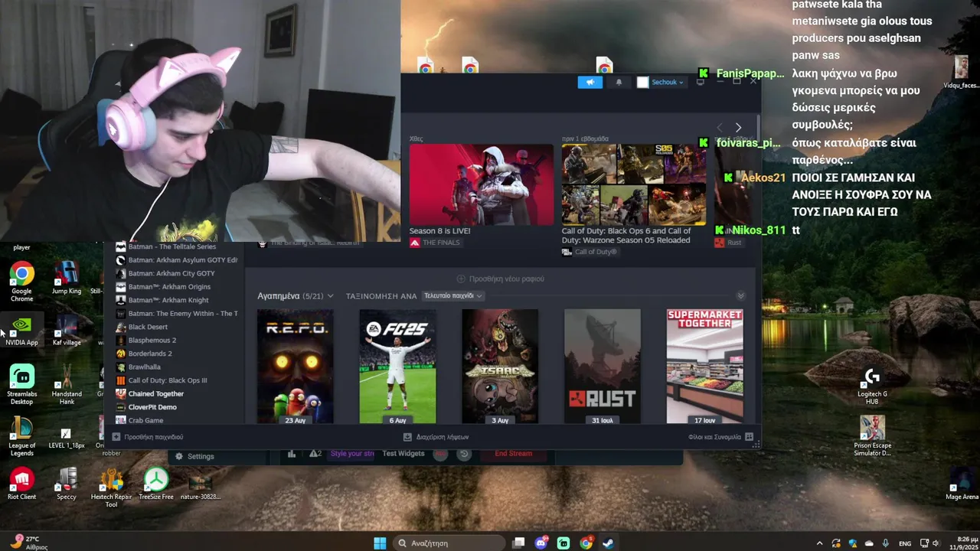The image size is (980, 551).
Task: Open R.E.P.O. game cover
Action: tap(295, 366)
